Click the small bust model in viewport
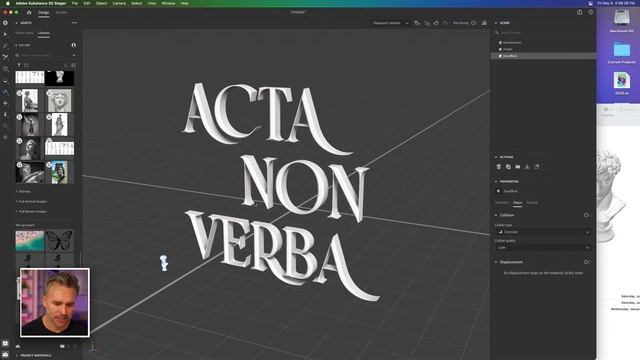 click(164, 263)
